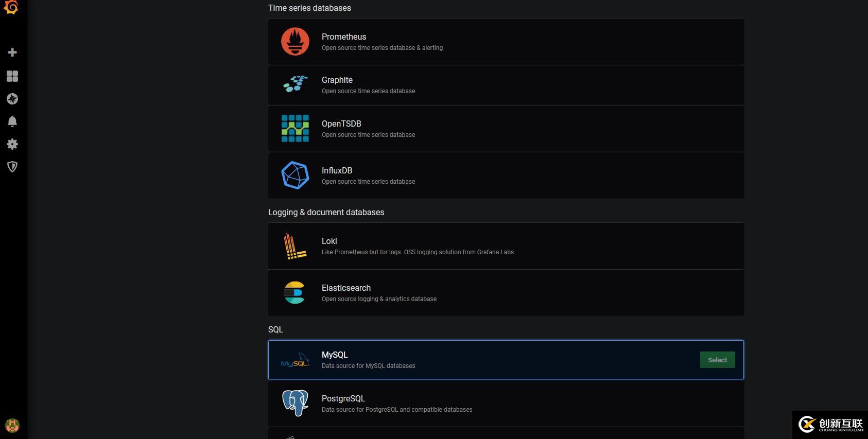This screenshot has width=868, height=439.
Task: Click the 'SQL' section heading
Action: 275,329
